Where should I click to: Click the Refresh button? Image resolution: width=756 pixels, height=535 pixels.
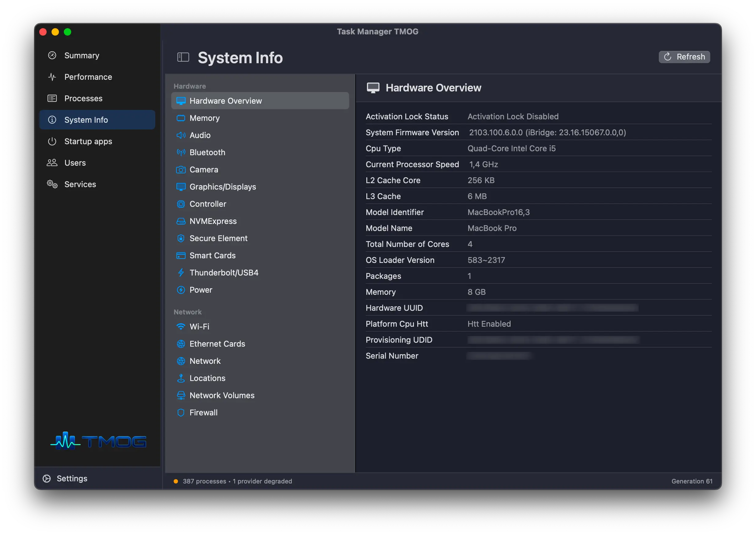coord(684,57)
